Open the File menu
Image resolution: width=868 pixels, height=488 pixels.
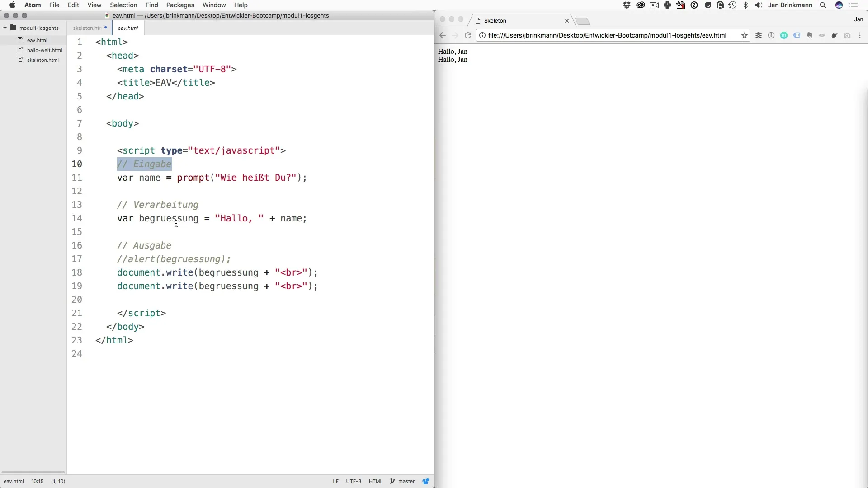[54, 5]
